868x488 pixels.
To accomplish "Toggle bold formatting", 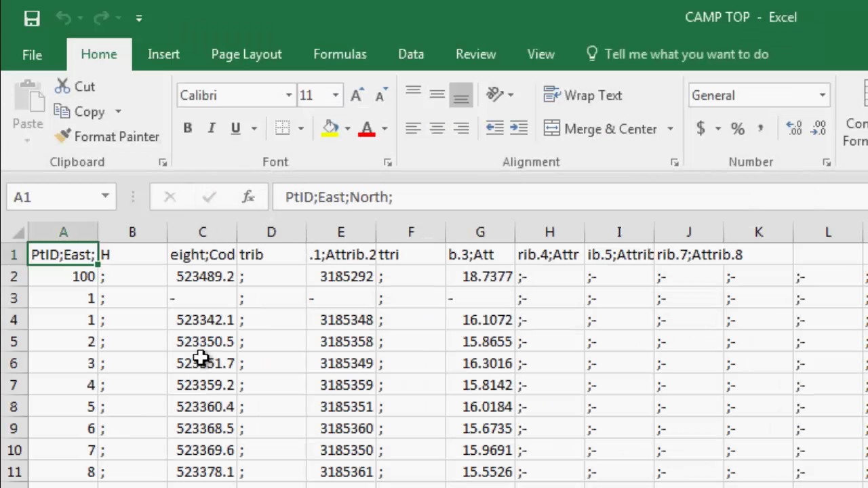I will coord(187,128).
